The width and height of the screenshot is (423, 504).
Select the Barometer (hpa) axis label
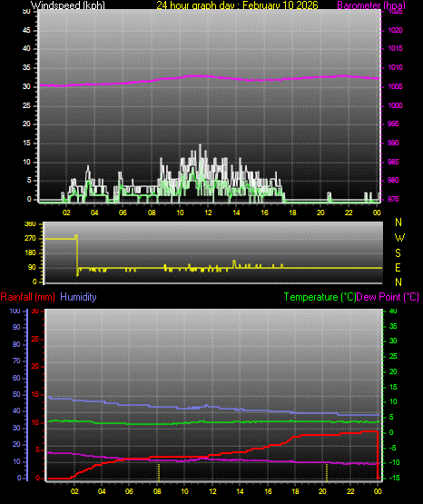(x=371, y=5)
